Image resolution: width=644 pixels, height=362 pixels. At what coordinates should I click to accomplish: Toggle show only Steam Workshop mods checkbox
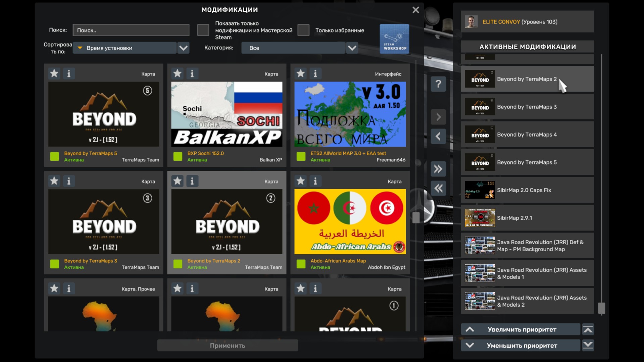pos(203,30)
